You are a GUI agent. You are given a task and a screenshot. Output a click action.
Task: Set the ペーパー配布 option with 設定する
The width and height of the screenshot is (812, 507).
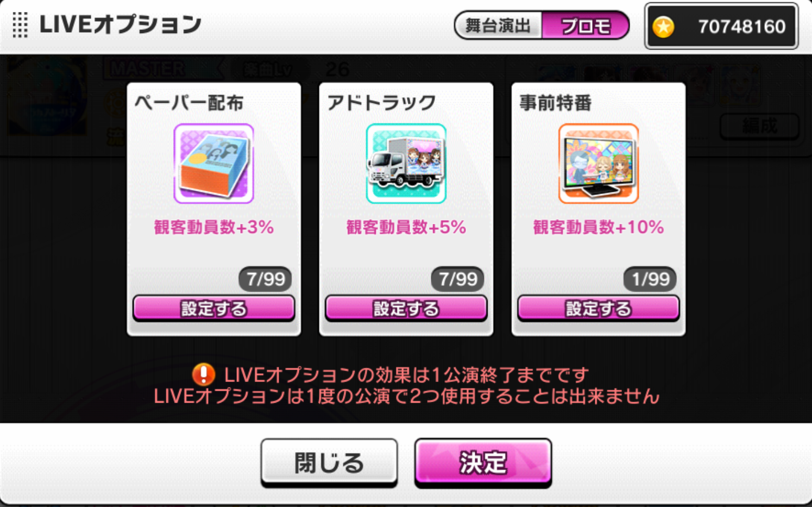pyautogui.click(x=214, y=309)
